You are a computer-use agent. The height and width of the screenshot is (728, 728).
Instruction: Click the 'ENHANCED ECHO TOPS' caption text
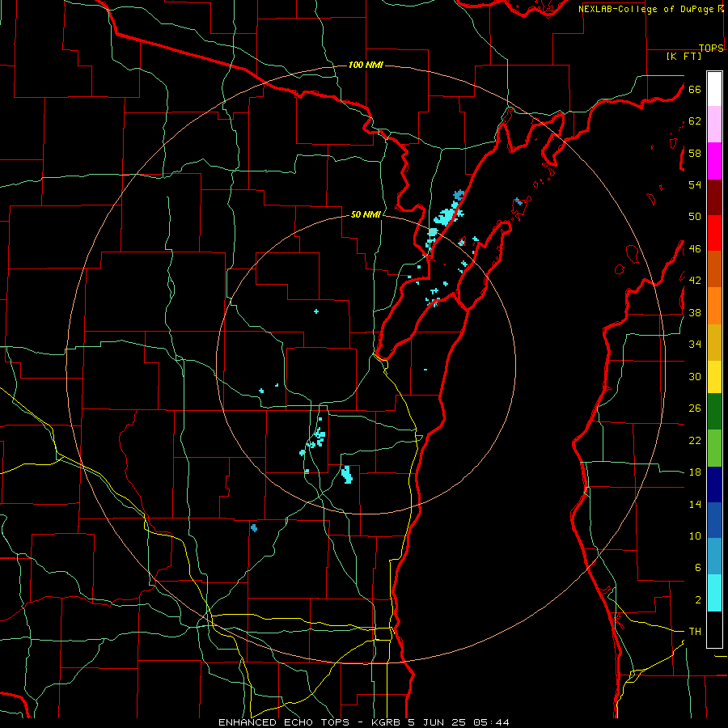(x=283, y=722)
